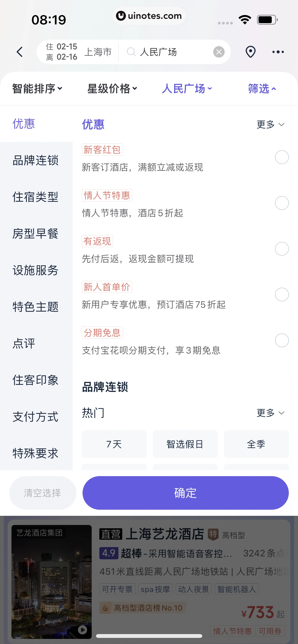Select the 新客红包 radio option
Screen dimensions: 298x644
(x=282, y=157)
